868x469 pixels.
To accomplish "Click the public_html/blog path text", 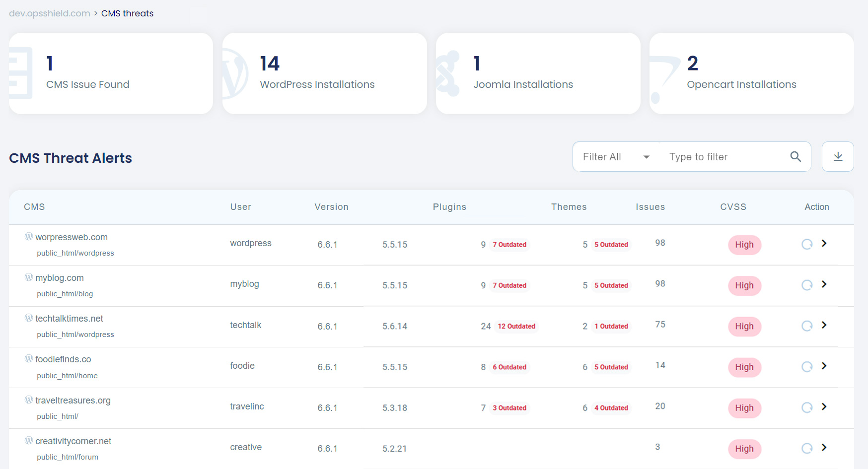I will click(65, 294).
